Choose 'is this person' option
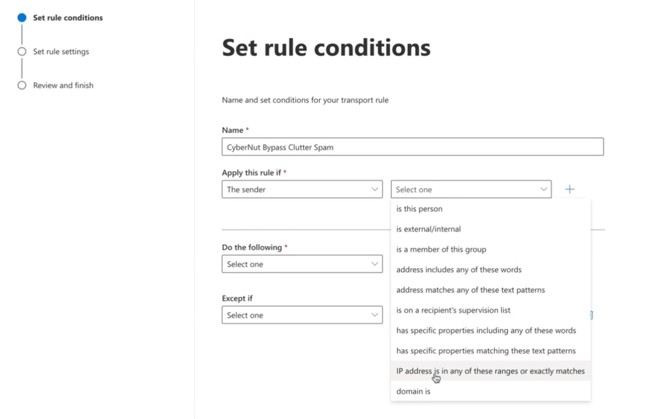 point(420,209)
